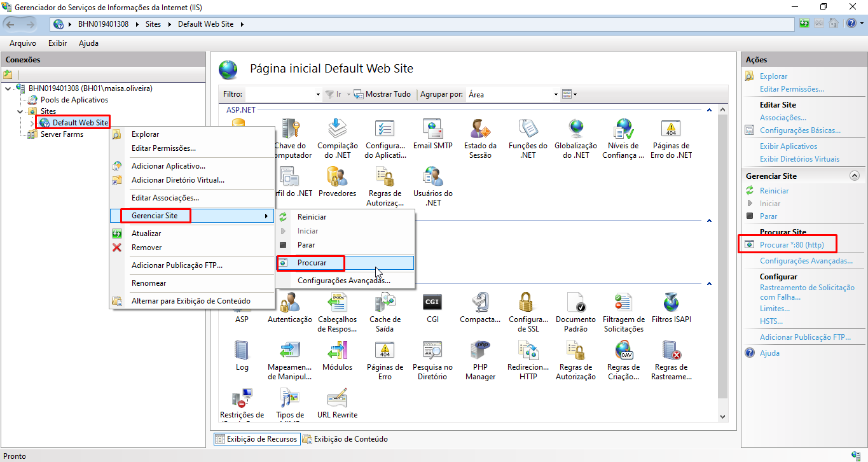
Task: Collapse the Gerenciar Site section in Ações
Action: click(855, 176)
